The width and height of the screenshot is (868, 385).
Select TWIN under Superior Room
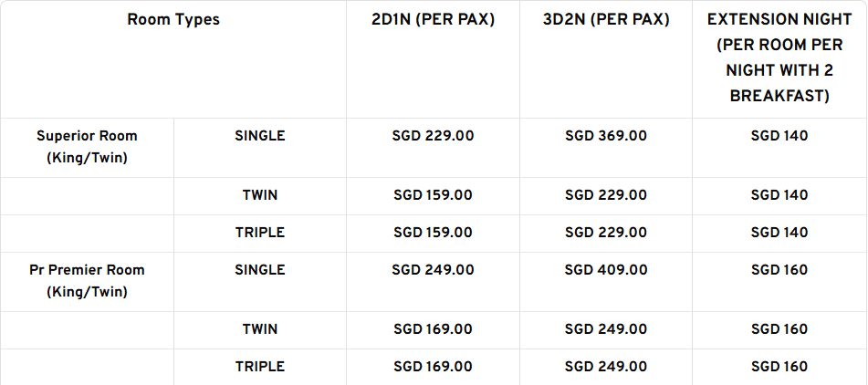(260, 195)
